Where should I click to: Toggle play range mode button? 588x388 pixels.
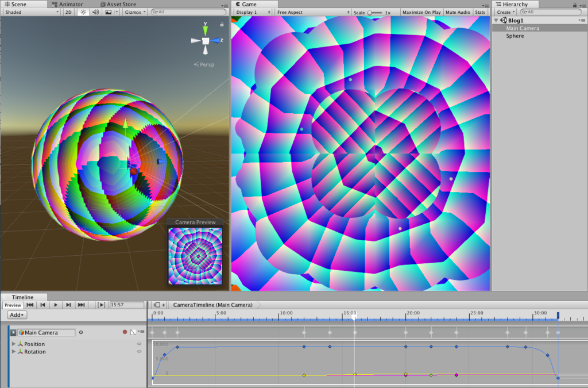[x=101, y=305]
